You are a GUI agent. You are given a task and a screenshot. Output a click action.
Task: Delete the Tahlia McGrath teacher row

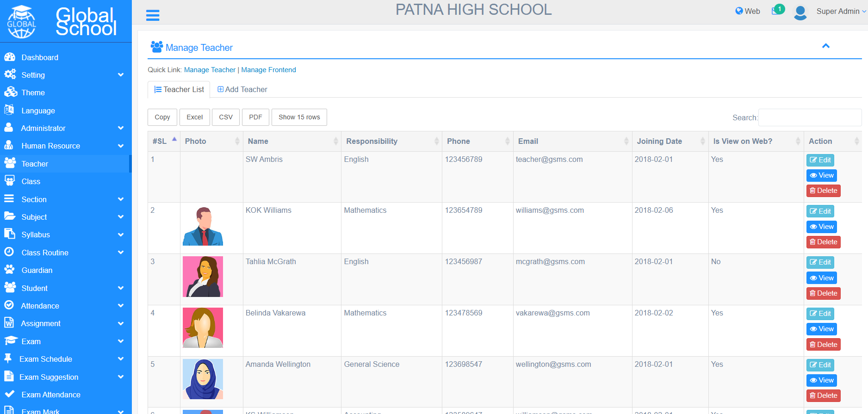pos(824,293)
